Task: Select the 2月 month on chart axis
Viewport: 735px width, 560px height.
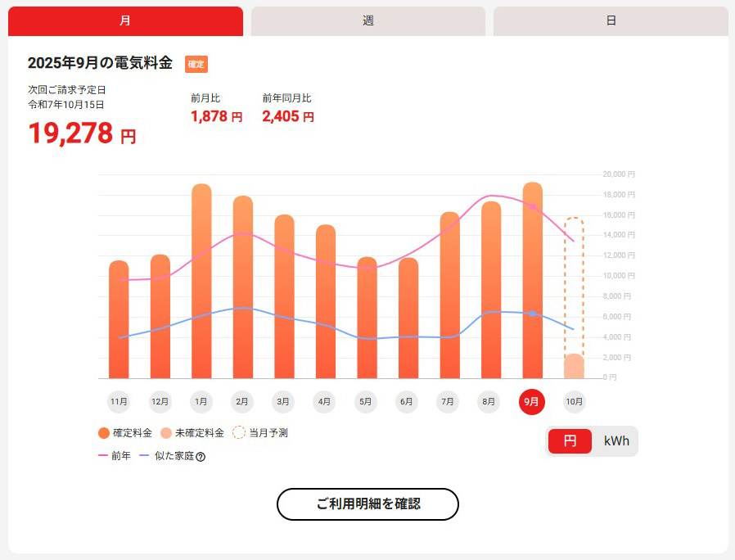Action: click(242, 402)
